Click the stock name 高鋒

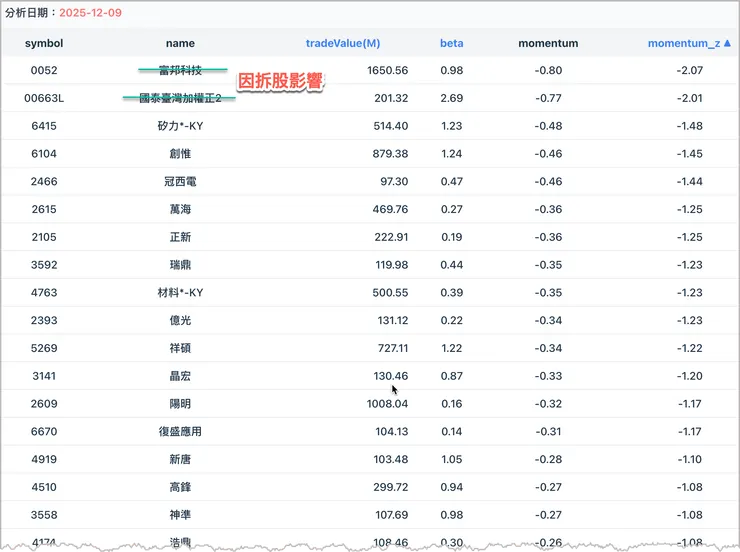click(180, 488)
